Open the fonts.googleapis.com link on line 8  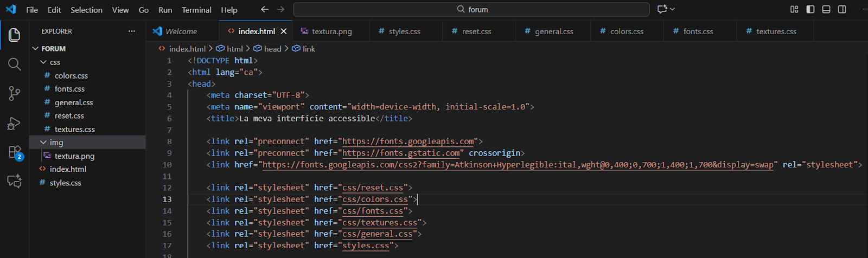[x=408, y=141]
